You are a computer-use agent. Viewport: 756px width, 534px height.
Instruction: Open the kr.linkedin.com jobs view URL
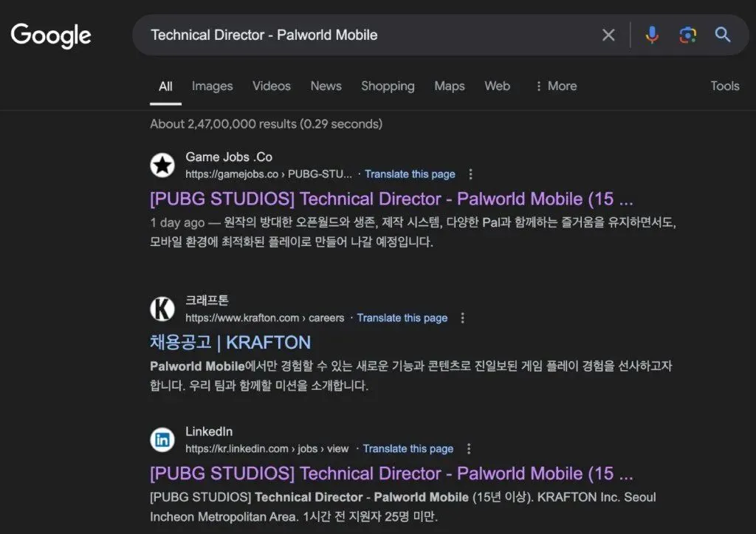pyautogui.click(x=267, y=448)
